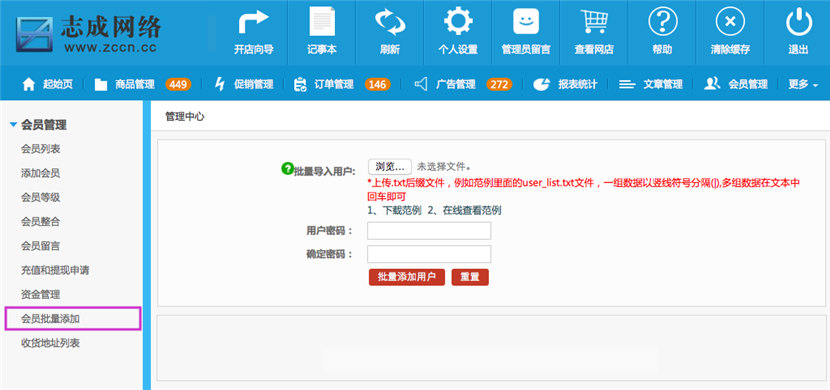Screen dimensions: 830x390
Task: Click the lines icon beside 文章管理
Action: (627, 84)
